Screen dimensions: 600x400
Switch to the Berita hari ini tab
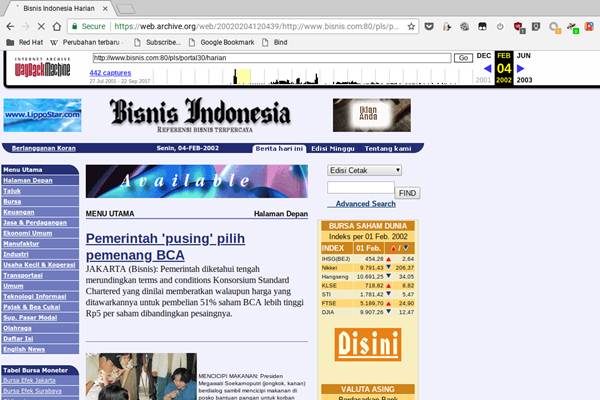click(x=279, y=149)
